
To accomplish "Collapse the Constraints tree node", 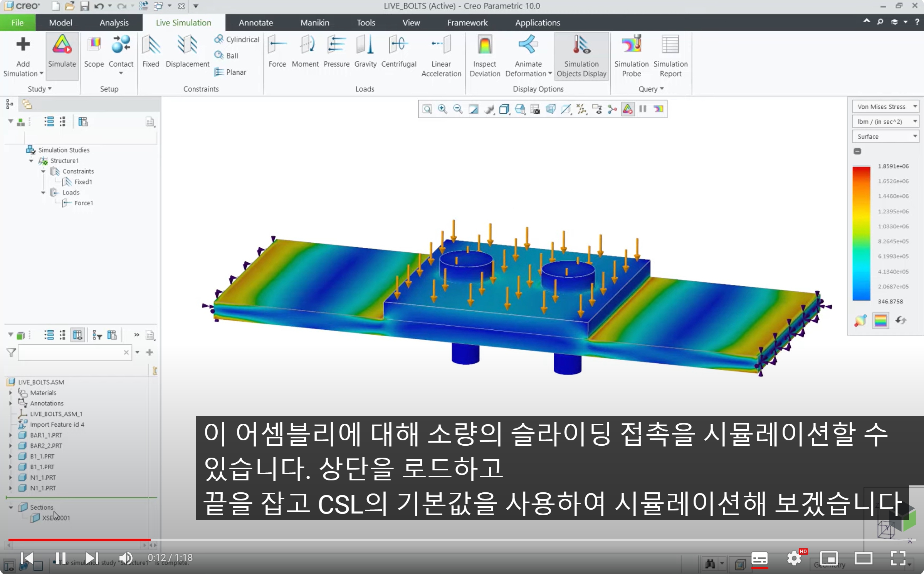I will (x=43, y=171).
